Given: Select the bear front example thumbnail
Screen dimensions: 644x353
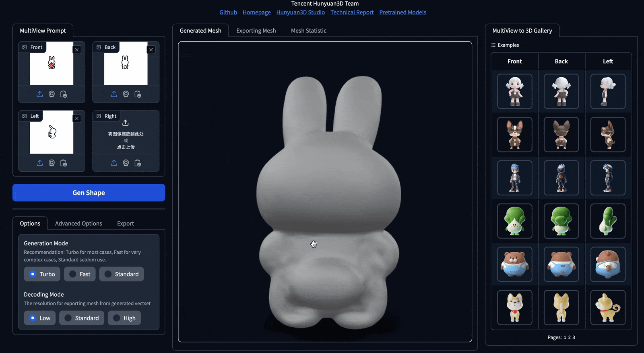Looking at the screenshot, I should (514, 265).
